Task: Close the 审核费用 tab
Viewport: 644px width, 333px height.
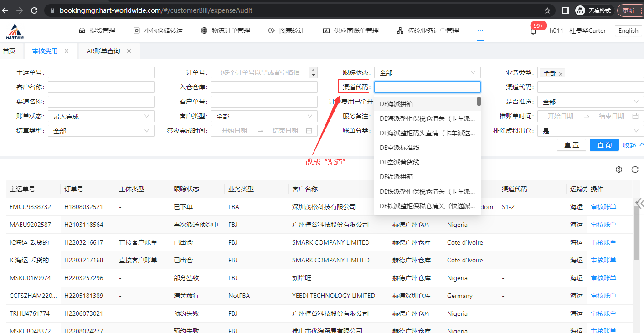Action: (x=67, y=51)
